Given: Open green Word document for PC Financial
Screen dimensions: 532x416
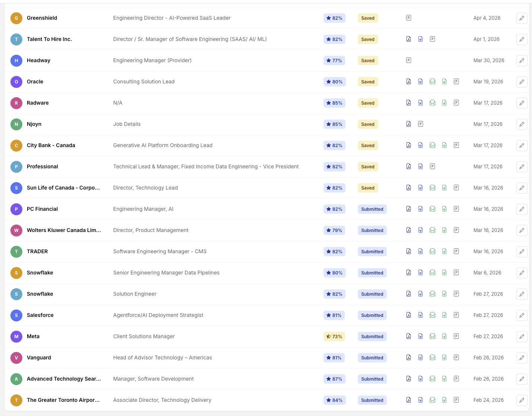Looking at the screenshot, I should pyautogui.click(x=444, y=209).
